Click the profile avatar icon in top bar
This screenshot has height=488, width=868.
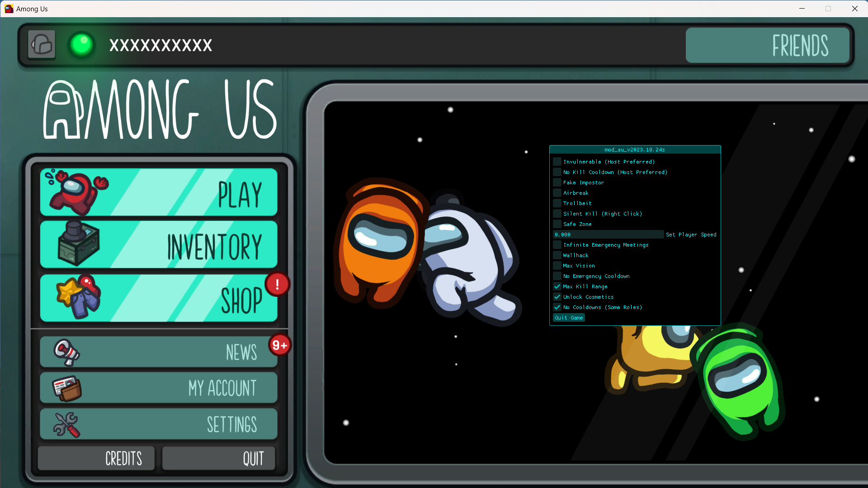coord(42,44)
